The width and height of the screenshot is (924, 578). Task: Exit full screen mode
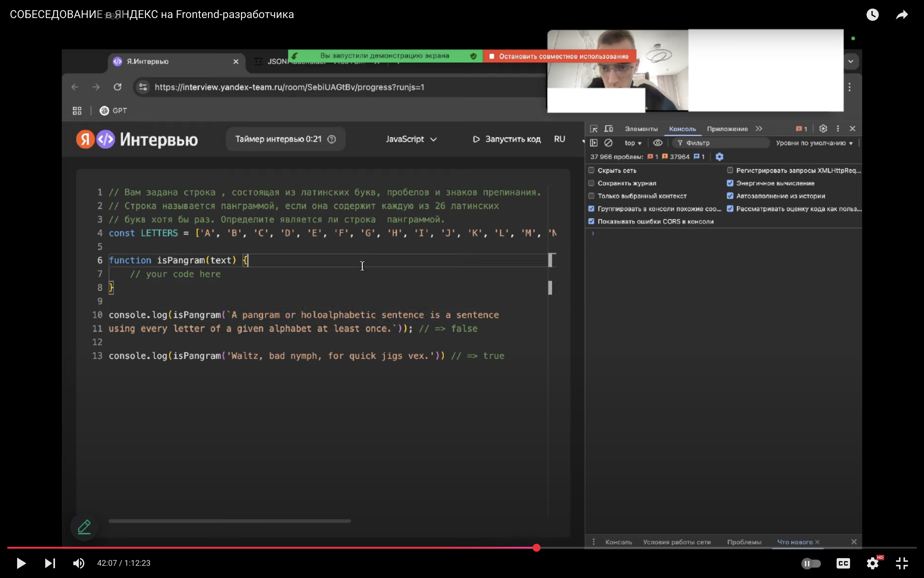[902, 563]
